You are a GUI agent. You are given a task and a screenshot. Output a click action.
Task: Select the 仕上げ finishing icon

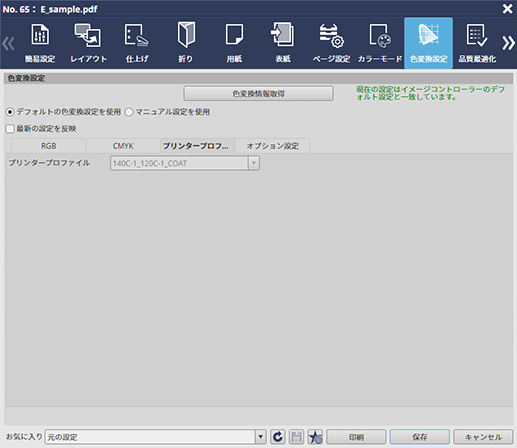(137, 43)
